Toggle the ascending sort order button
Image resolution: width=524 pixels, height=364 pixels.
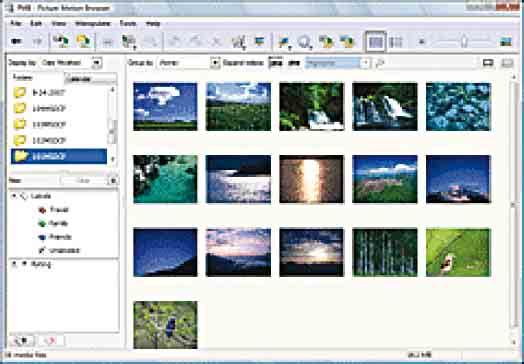click(x=275, y=63)
